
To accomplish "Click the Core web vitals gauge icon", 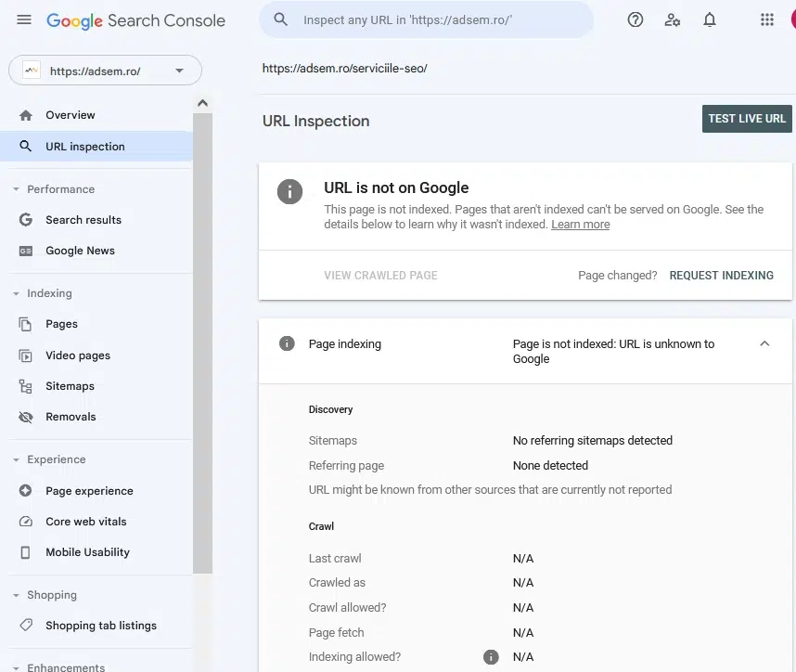I will pos(26,522).
